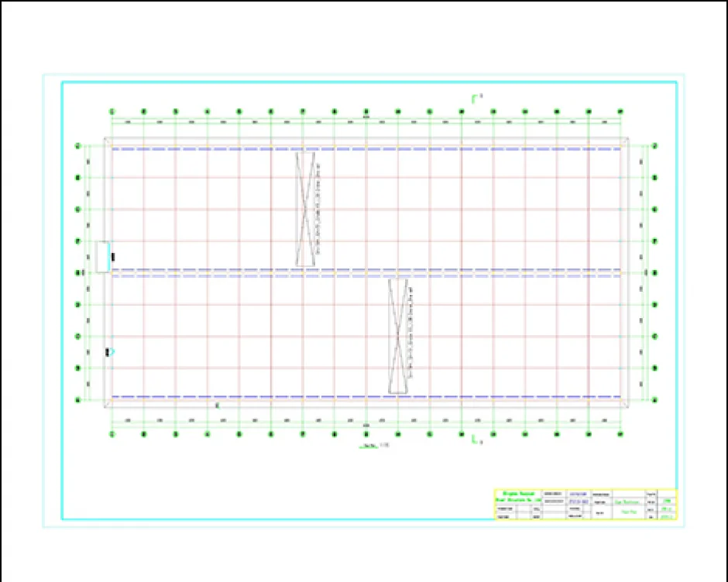This screenshot has height=582, width=728.
Task: Click the bottom grid bubble on right side
Action: 654,400
